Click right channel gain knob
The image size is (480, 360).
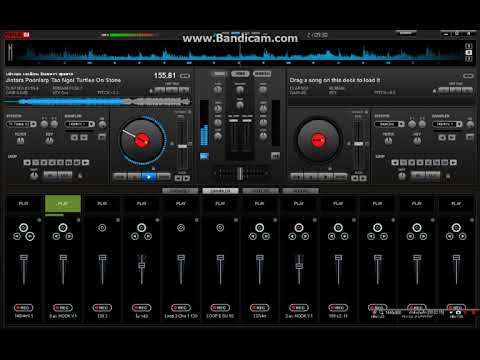click(x=263, y=90)
